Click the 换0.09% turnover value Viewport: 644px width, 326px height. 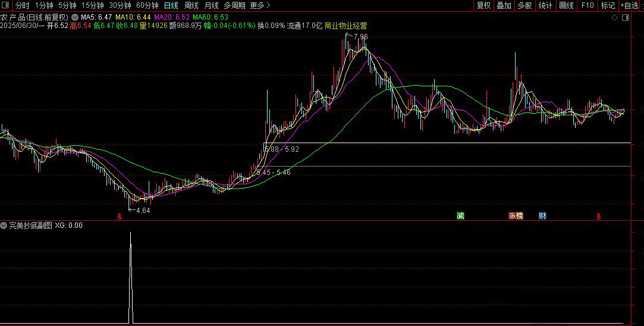(271, 26)
